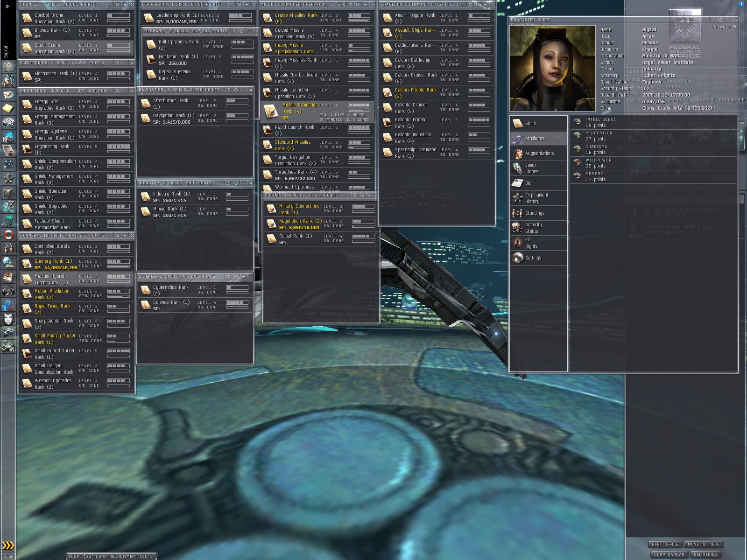Click the BigKal character portrait
The height and width of the screenshot is (560, 747).
coord(552,68)
